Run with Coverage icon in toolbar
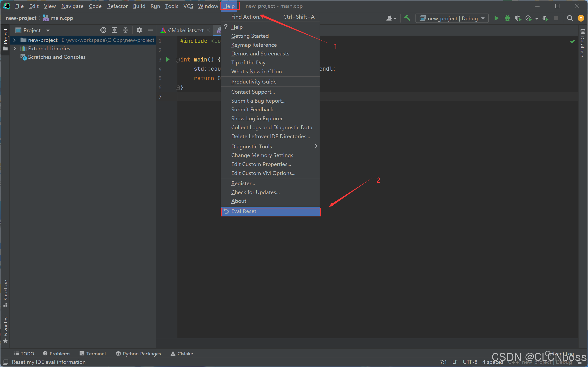Screen dimensions: 588x367 point(518,18)
